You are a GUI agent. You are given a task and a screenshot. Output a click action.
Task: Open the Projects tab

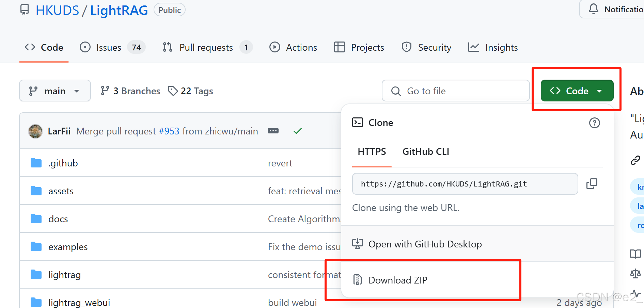pos(359,47)
